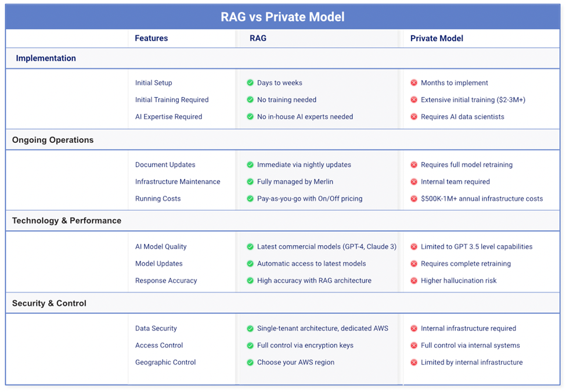
Task: Click red X beside Months to implement
Action: (414, 82)
